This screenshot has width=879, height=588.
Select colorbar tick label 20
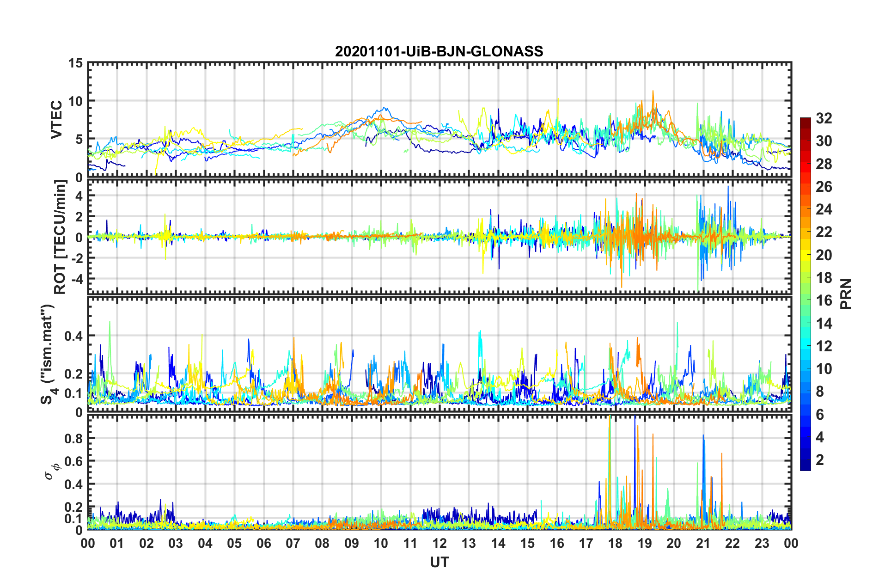[x=824, y=255]
